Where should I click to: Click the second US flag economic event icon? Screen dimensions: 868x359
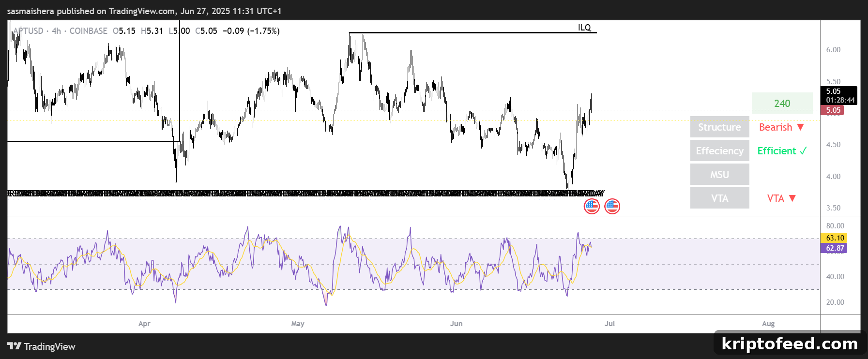(612, 207)
